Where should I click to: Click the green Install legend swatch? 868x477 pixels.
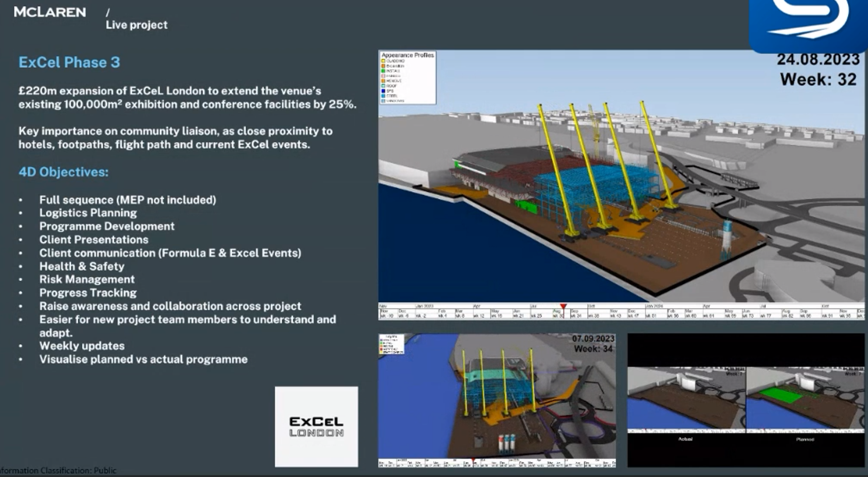[383, 71]
